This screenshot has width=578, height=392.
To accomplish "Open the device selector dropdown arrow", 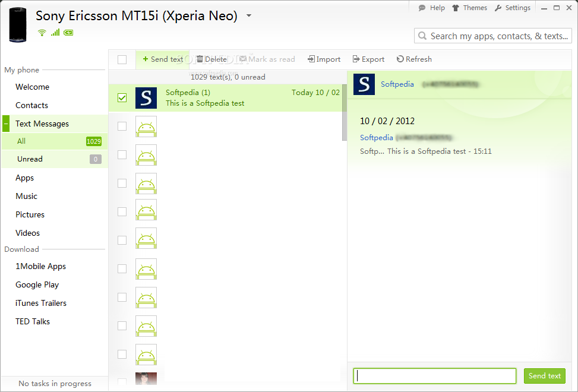I will pos(249,15).
